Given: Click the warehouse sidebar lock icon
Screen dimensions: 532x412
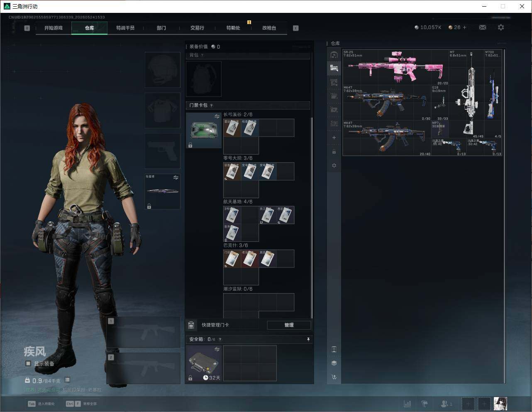Looking at the screenshot, I should coord(334,152).
